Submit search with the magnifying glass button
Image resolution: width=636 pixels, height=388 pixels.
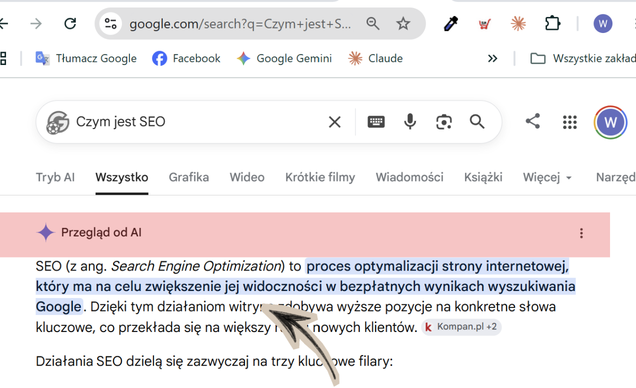pos(477,122)
